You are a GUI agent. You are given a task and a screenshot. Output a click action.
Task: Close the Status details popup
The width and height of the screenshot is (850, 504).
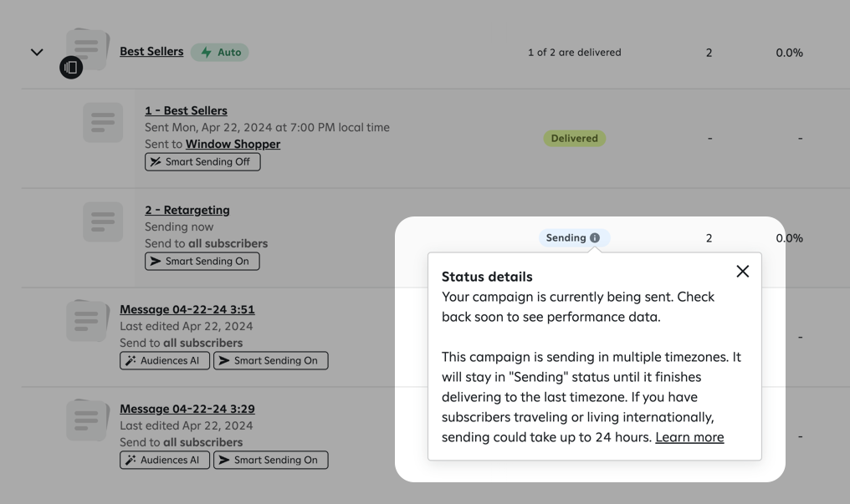pos(742,270)
